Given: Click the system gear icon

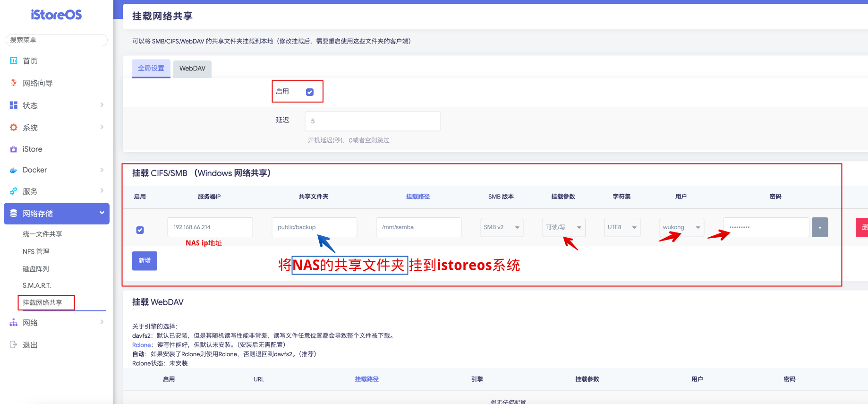Looking at the screenshot, I should pos(14,127).
